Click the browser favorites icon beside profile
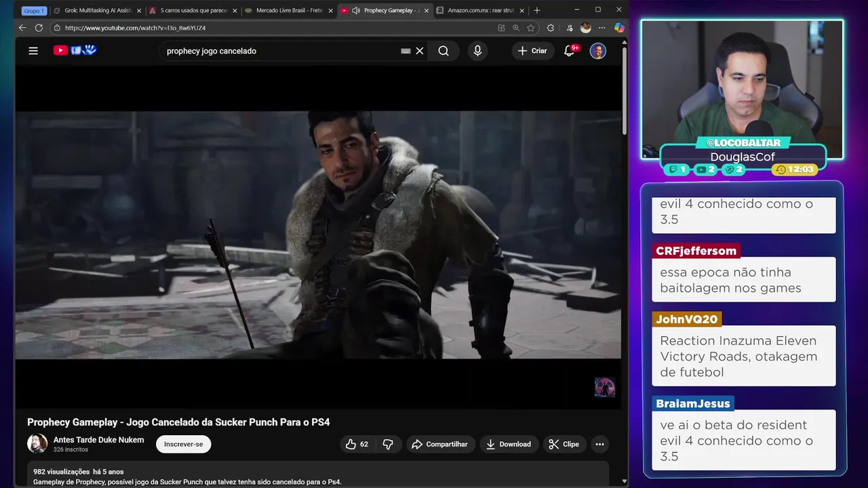 click(570, 28)
